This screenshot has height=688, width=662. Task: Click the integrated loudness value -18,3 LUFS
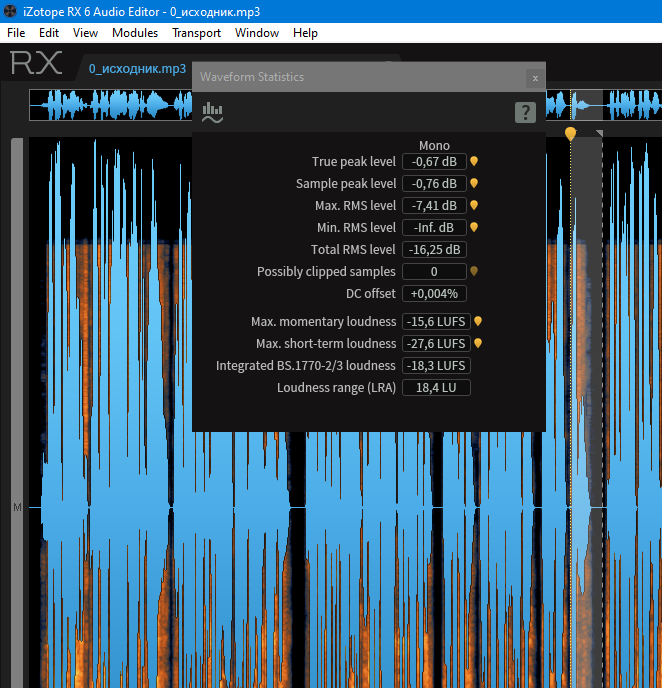tap(436, 366)
